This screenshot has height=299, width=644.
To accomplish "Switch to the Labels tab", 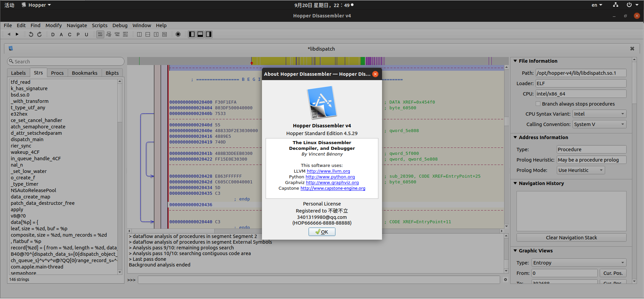I will coord(18,73).
